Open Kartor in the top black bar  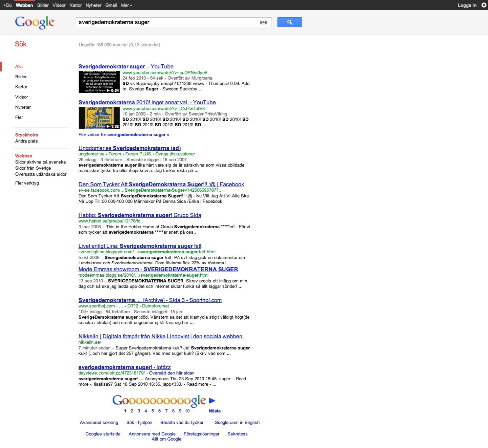point(76,5)
